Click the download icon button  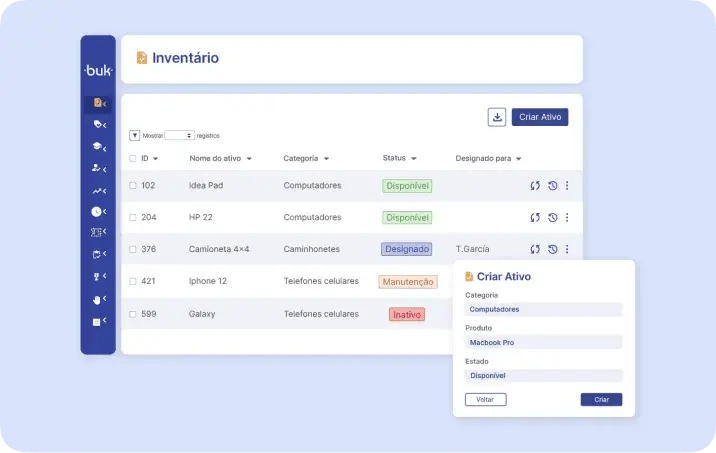click(x=497, y=117)
